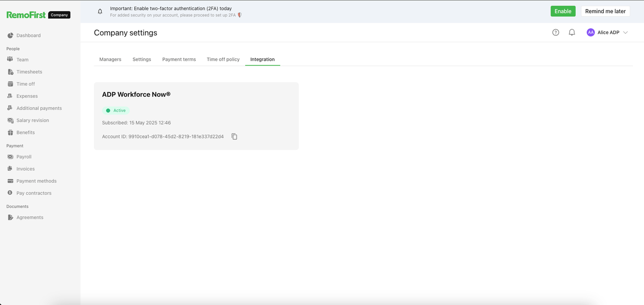The width and height of the screenshot is (644, 305).
Task: Go to Dashboard
Action: point(29,35)
